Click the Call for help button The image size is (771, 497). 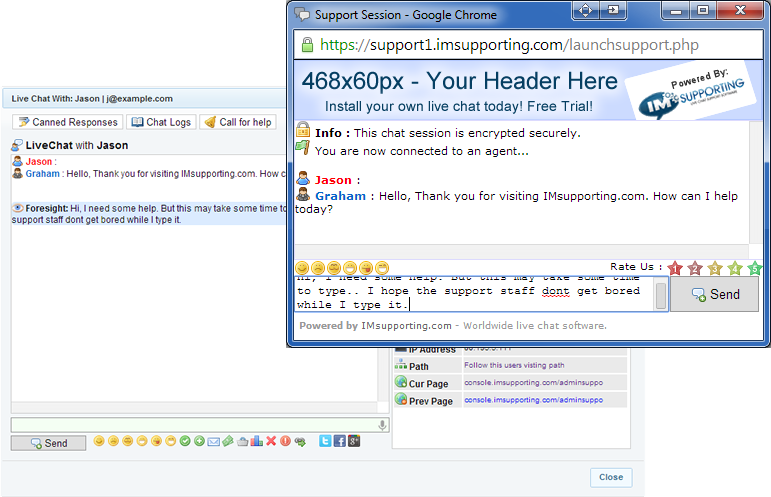point(238,122)
